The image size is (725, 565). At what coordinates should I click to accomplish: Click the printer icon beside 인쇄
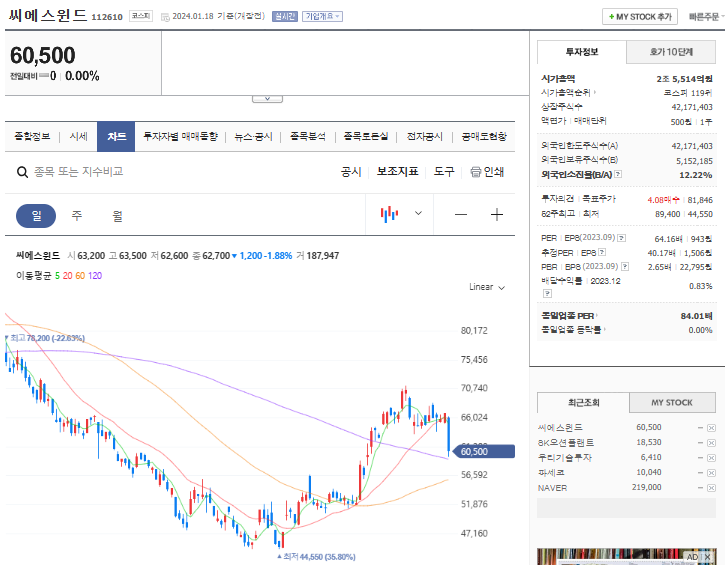click(475, 172)
